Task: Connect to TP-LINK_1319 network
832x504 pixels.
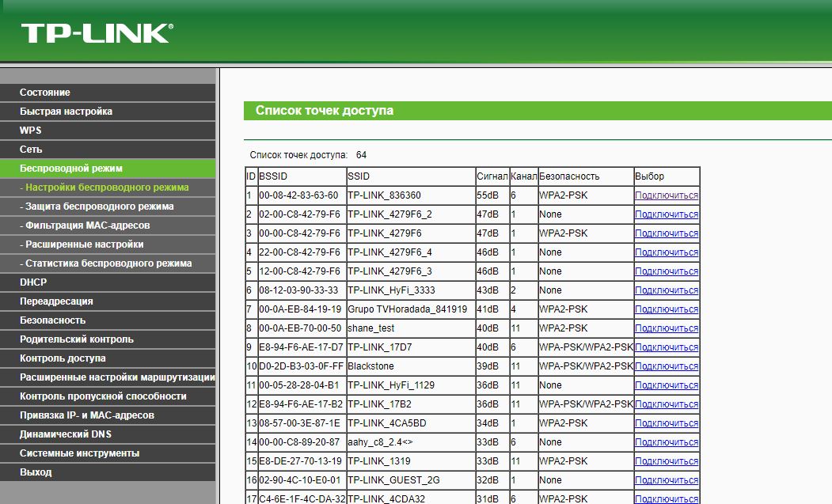Action: click(x=667, y=461)
